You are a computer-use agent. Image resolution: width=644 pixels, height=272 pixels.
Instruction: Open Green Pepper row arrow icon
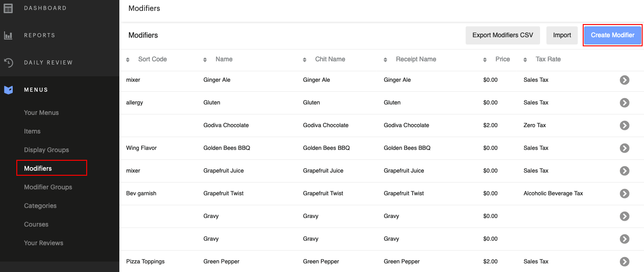[x=624, y=262]
